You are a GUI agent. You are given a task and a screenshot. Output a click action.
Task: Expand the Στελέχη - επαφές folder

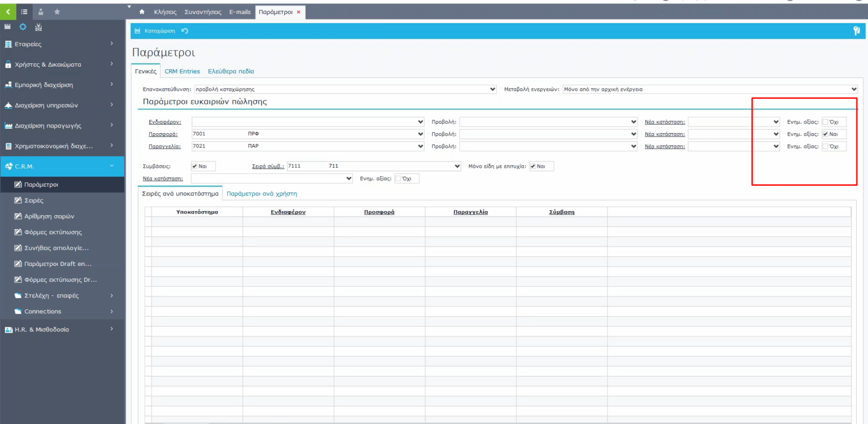click(x=62, y=295)
